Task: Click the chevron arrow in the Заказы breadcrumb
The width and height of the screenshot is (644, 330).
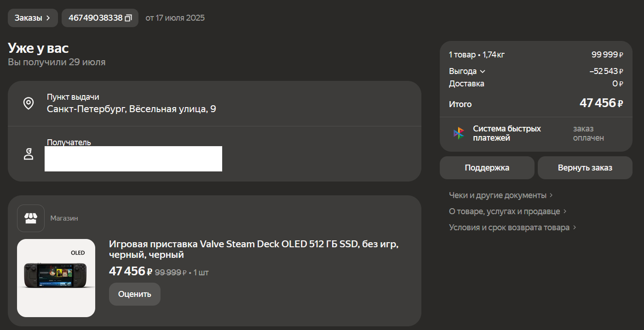Action: click(48, 18)
